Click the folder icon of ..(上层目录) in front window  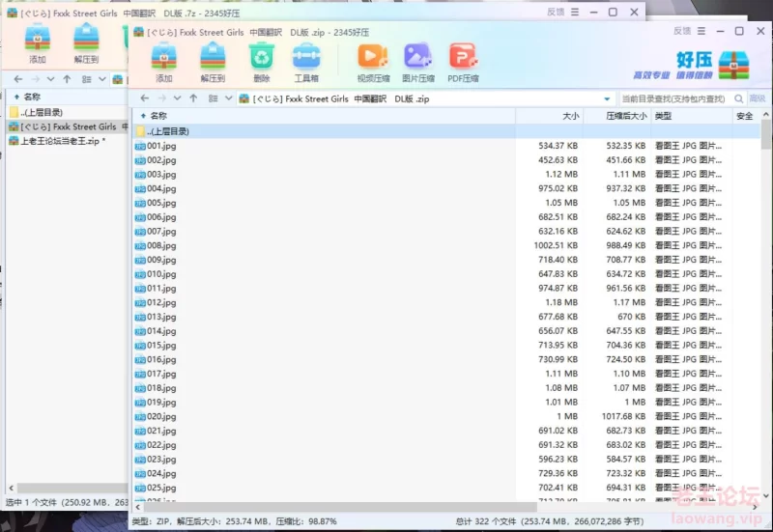(x=140, y=131)
